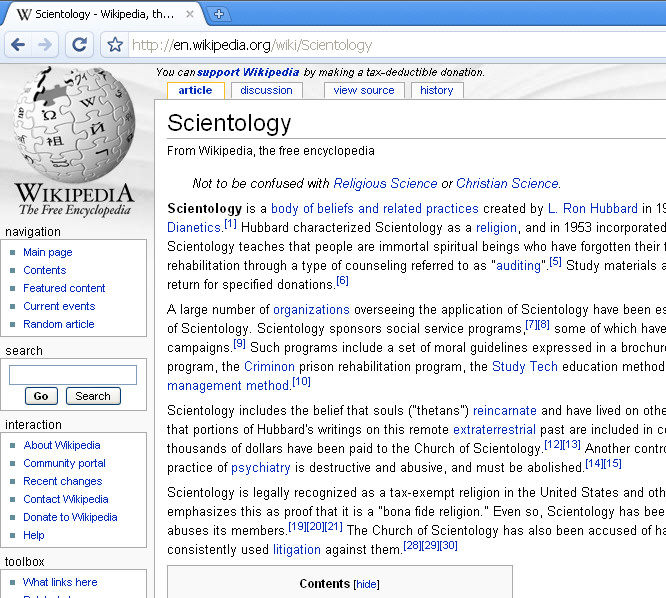Open the Criminon link
The image size is (666, 598).
point(269,367)
